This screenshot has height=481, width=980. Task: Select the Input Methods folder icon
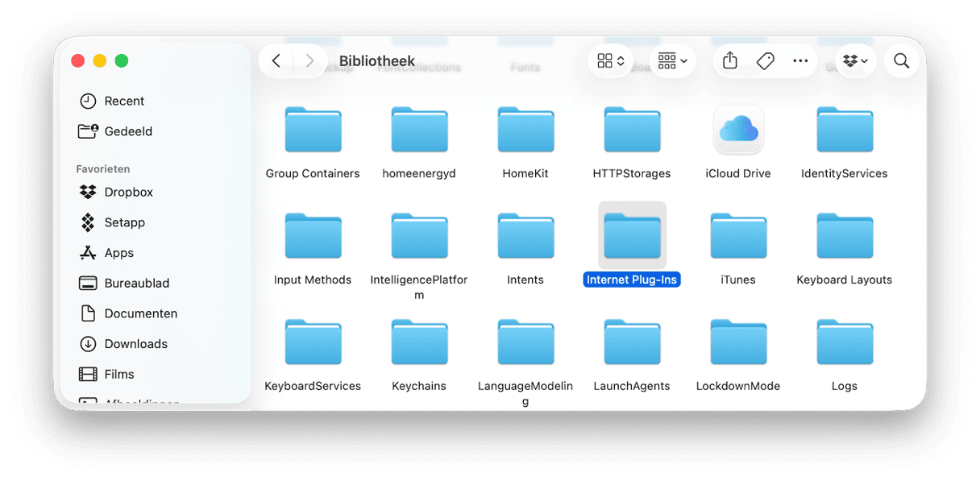[x=313, y=236]
